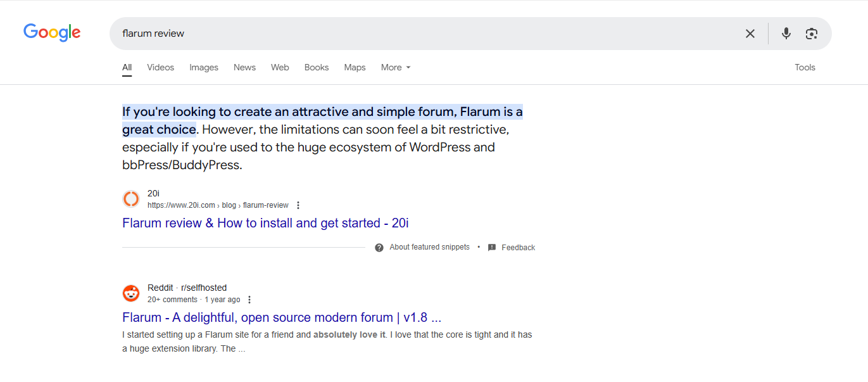Click the highlighted featured snippet text
This screenshot has height=382, width=868.
coord(322,120)
